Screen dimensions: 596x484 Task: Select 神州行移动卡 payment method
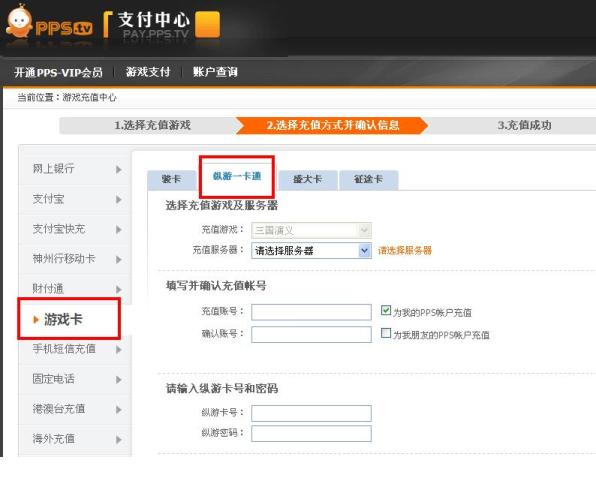coord(75,259)
